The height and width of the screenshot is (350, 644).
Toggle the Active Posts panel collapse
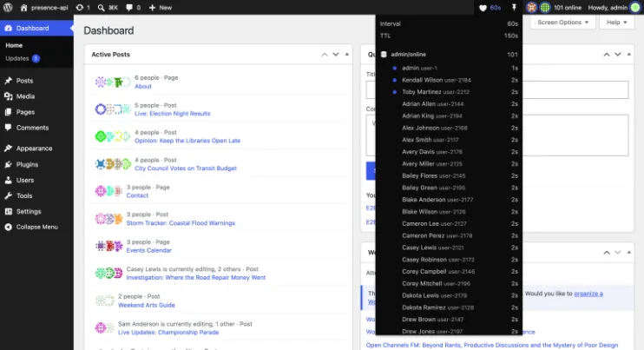[346, 54]
